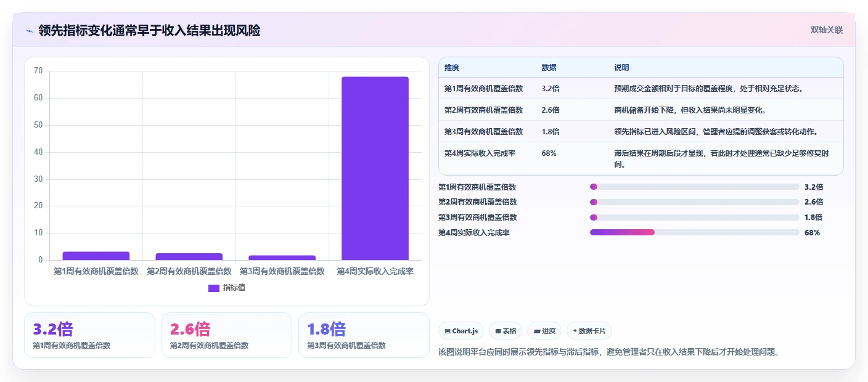The image size is (868, 382).
Task: Click table cell value 68%
Action: tap(549, 153)
